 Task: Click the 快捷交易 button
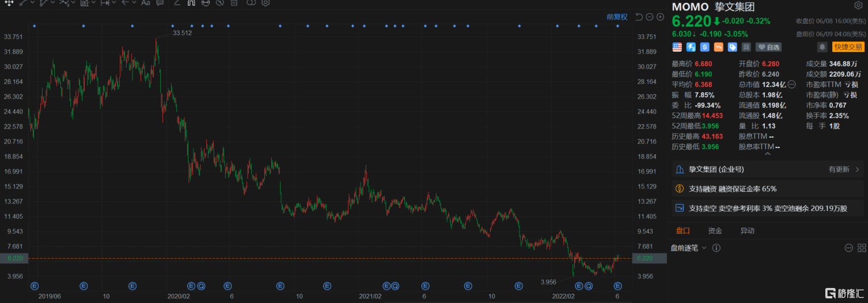[848, 47]
